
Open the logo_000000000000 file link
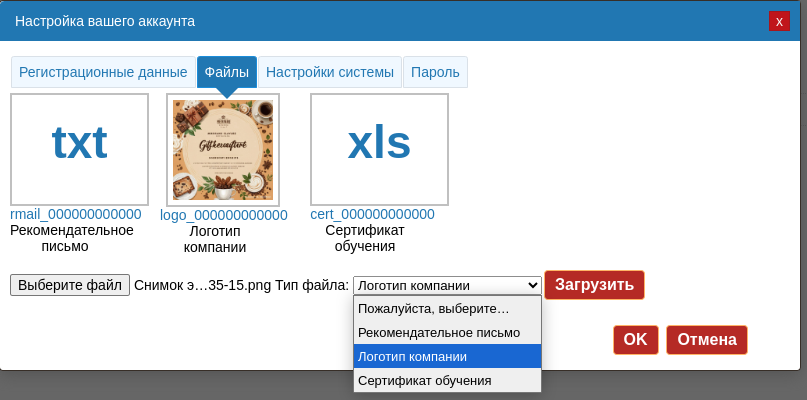click(x=223, y=215)
